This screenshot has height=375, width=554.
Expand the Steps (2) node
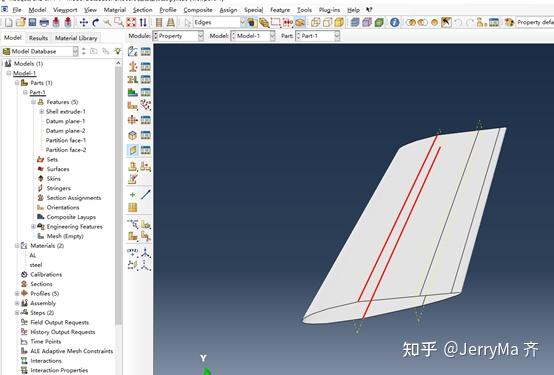[17, 312]
